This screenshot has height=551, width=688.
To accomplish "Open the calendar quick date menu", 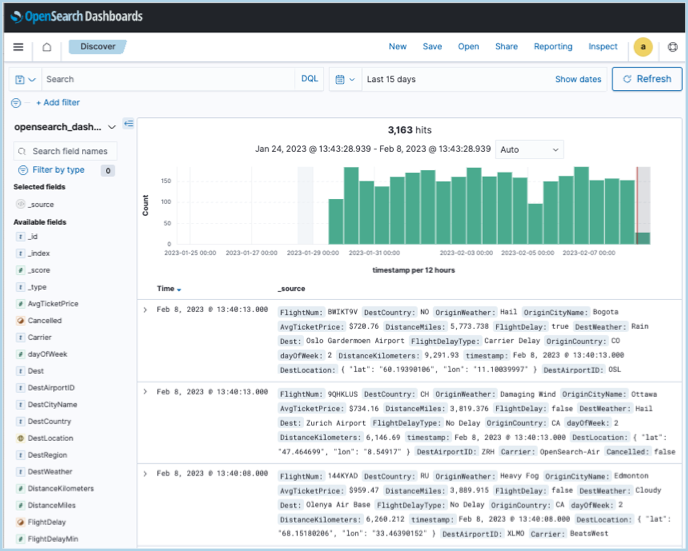I will [x=345, y=79].
